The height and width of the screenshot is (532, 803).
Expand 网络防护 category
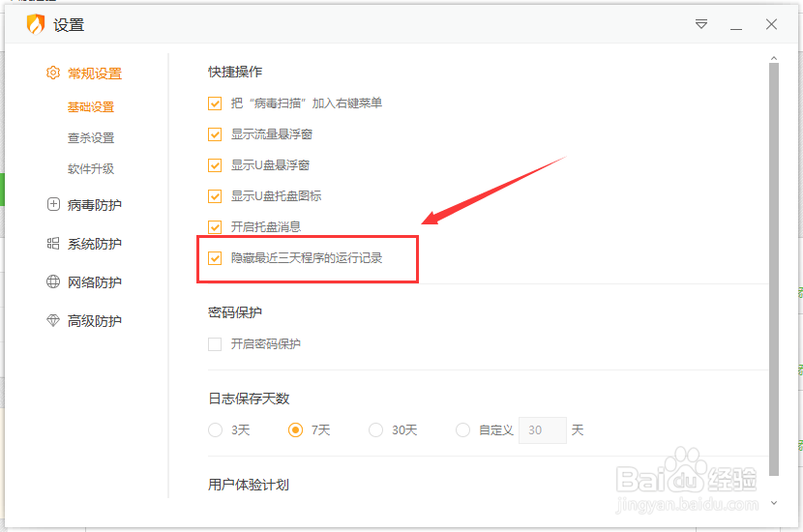pyautogui.click(x=95, y=282)
